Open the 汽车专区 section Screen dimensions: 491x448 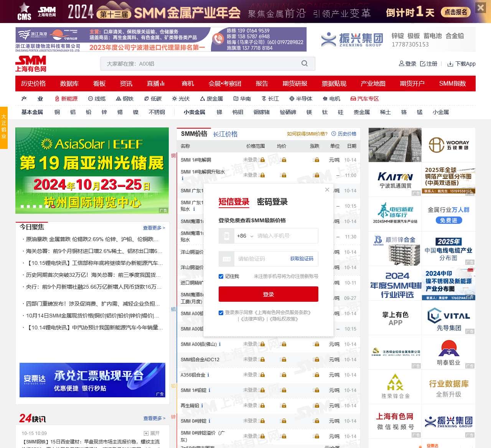click(365, 99)
